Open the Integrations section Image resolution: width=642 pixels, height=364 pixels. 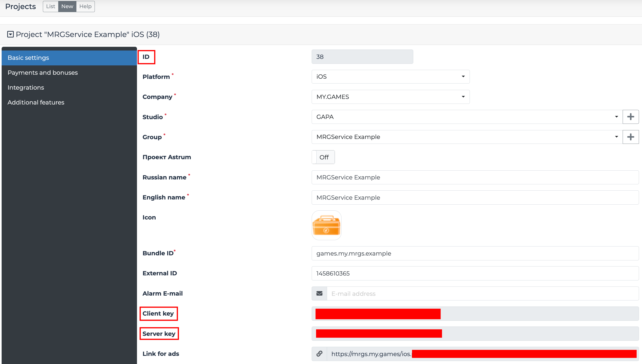click(x=26, y=88)
